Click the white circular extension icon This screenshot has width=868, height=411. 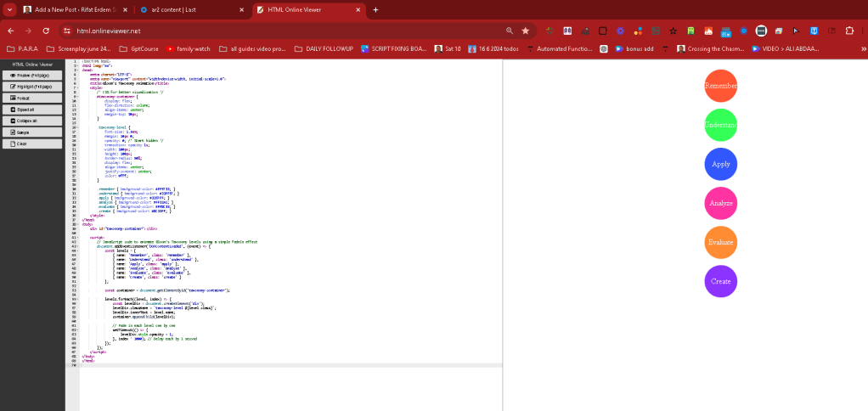(761, 31)
